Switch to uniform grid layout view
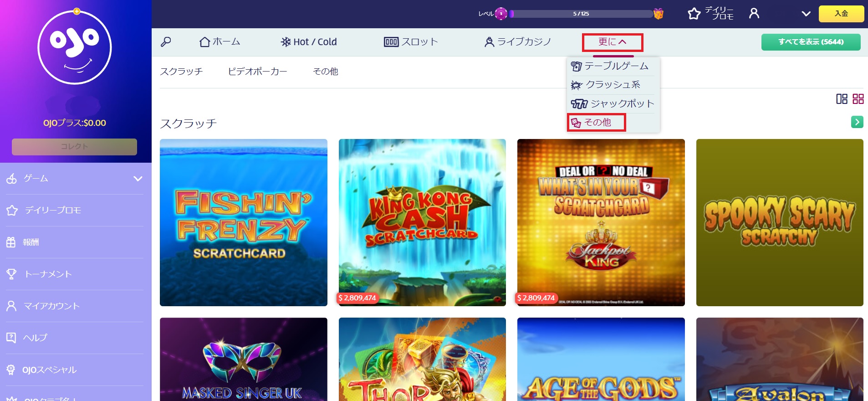868x401 pixels. 858,99
